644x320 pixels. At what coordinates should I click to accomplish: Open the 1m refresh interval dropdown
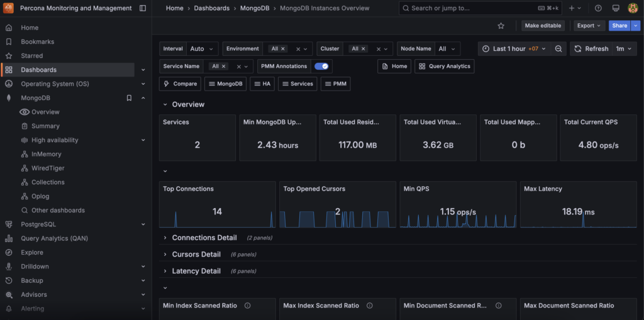coord(625,48)
